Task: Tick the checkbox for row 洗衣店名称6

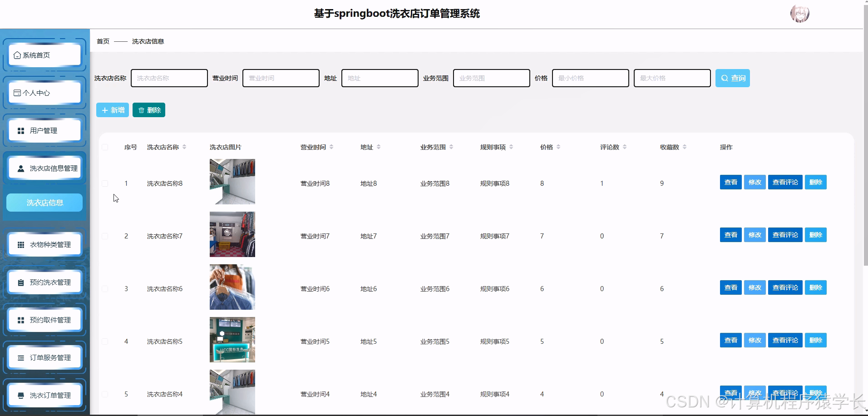Action: [105, 289]
